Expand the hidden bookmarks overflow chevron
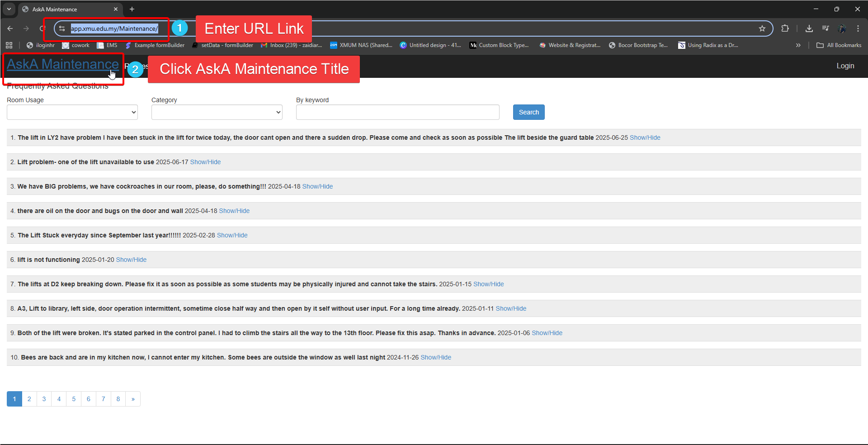The image size is (868, 445). point(798,45)
